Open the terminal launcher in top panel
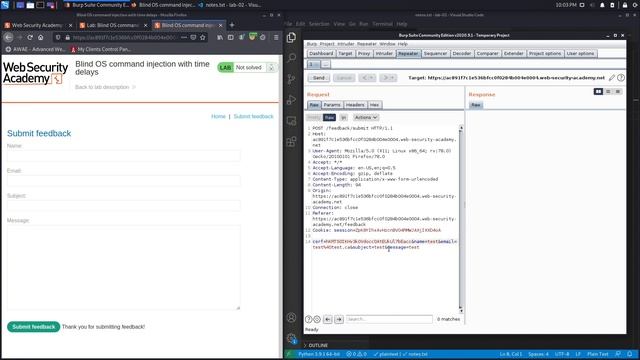 (40, 5)
